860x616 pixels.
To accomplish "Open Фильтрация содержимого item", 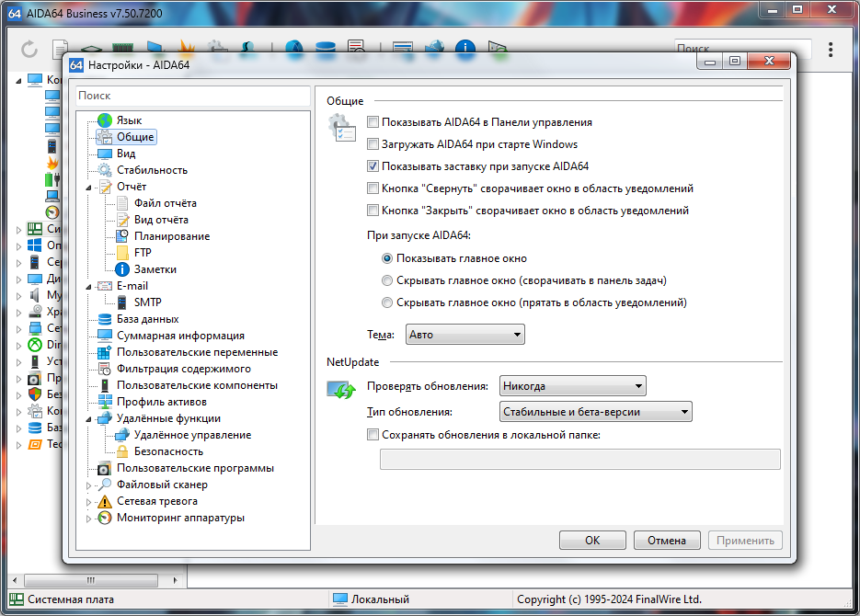I will point(174,369).
